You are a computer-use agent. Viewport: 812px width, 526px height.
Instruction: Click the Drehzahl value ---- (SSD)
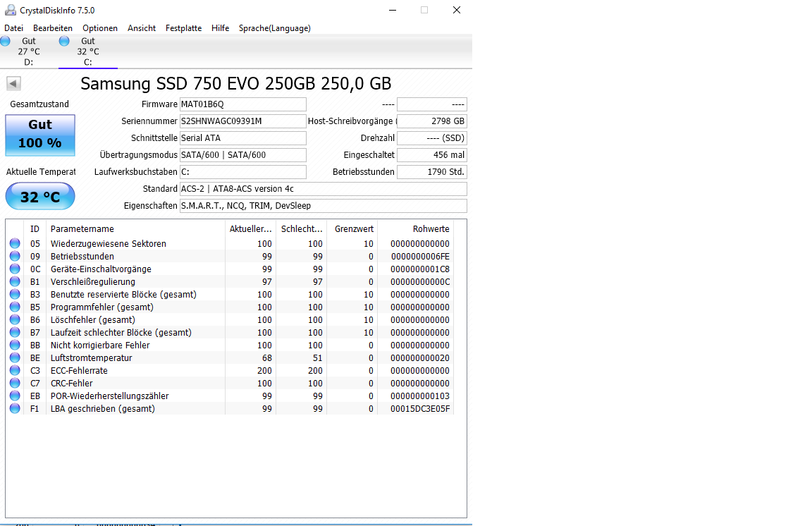pos(432,138)
